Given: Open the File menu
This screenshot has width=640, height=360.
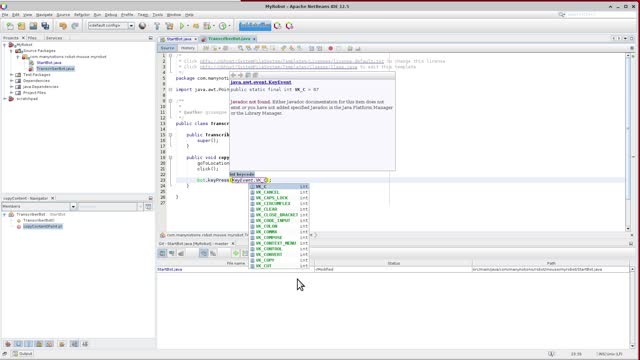Looking at the screenshot, I should (x=5, y=15).
